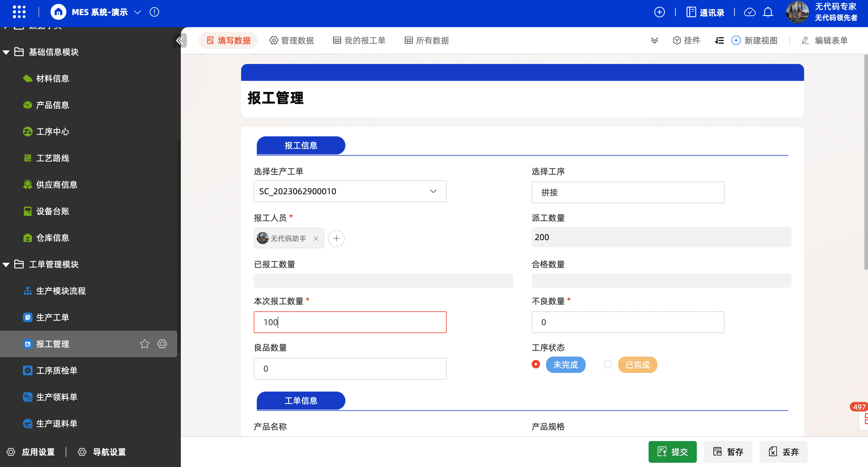This screenshot has width=868, height=467.
Task: Open the 选择生产工单 dropdown
Action: pyautogui.click(x=433, y=192)
